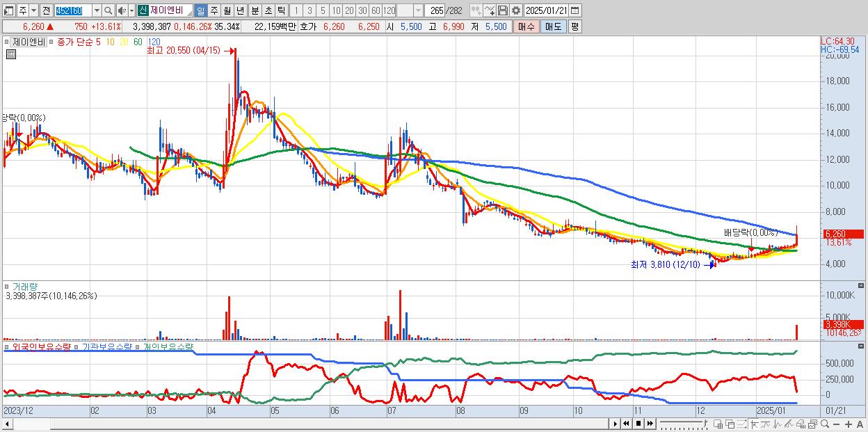The height and width of the screenshot is (432, 868).
Task: Click the window-with-grid layout icon
Action: (x=718, y=424)
